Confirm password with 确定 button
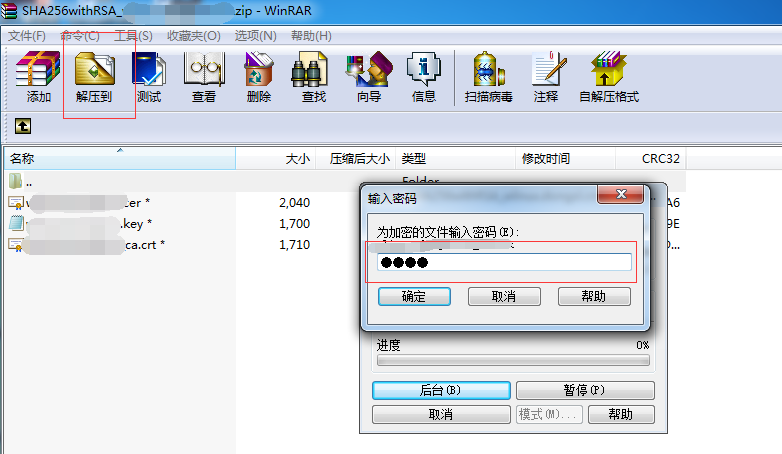782x454 pixels. [414, 296]
